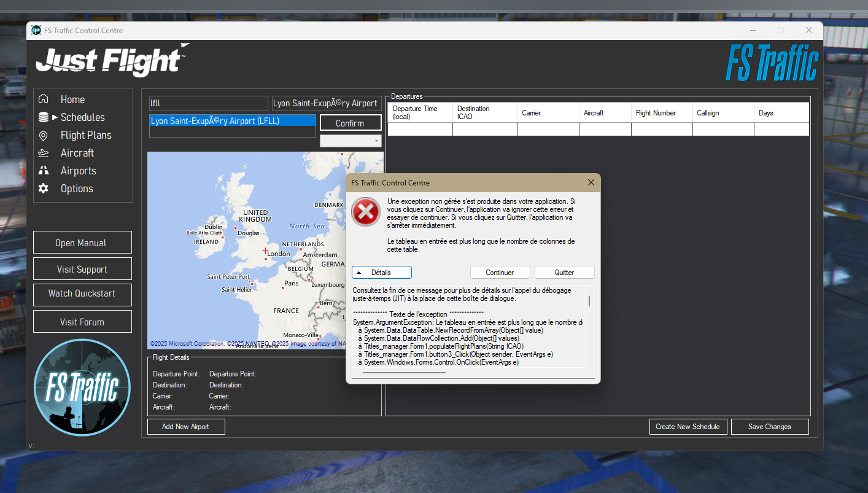Click the Visit Support button
This screenshot has height=493, width=868.
click(x=82, y=269)
